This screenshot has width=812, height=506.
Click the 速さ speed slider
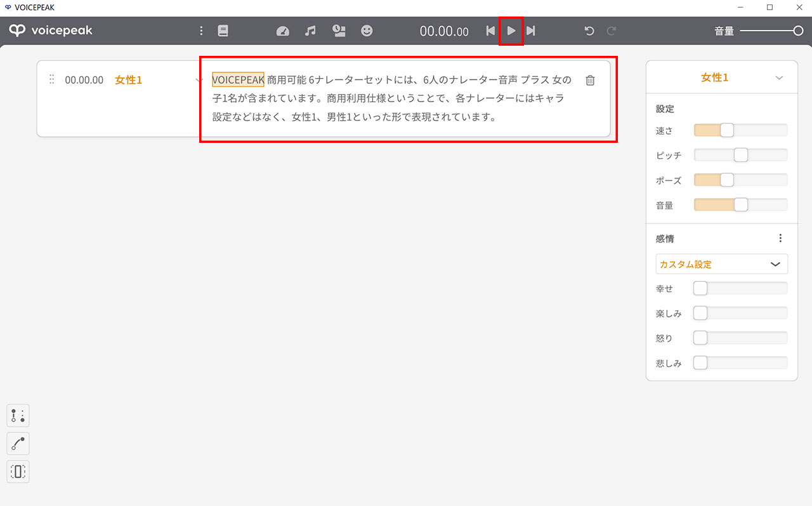tap(740, 130)
